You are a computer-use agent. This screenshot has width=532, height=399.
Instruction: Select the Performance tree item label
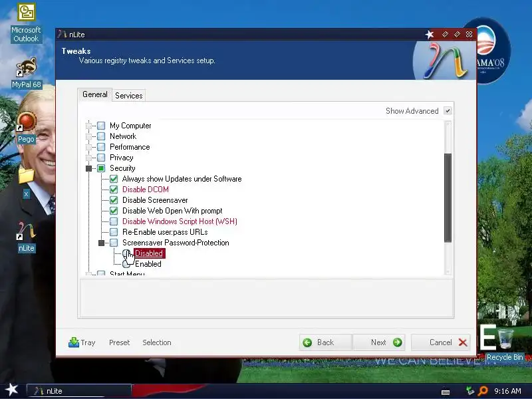pyautogui.click(x=130, y=147)
